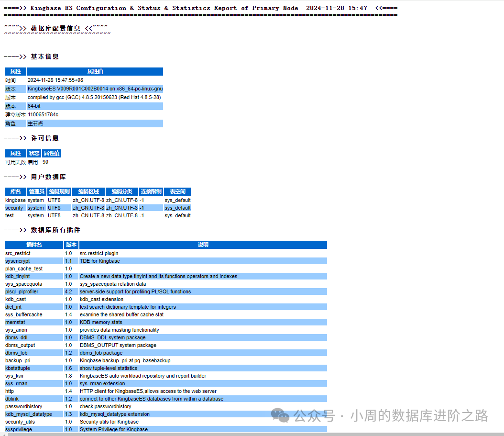Viewport: 504px width, 436px height.
Task: Click the 数据库配置信息 section heading
Action: coord(55,29)
